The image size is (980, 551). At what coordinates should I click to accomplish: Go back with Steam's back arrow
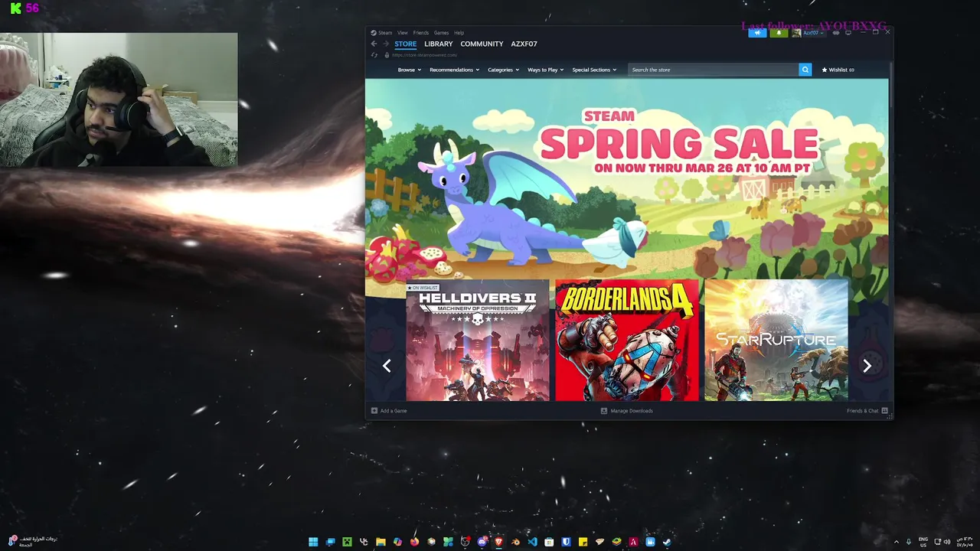click(x=374, y=44)
